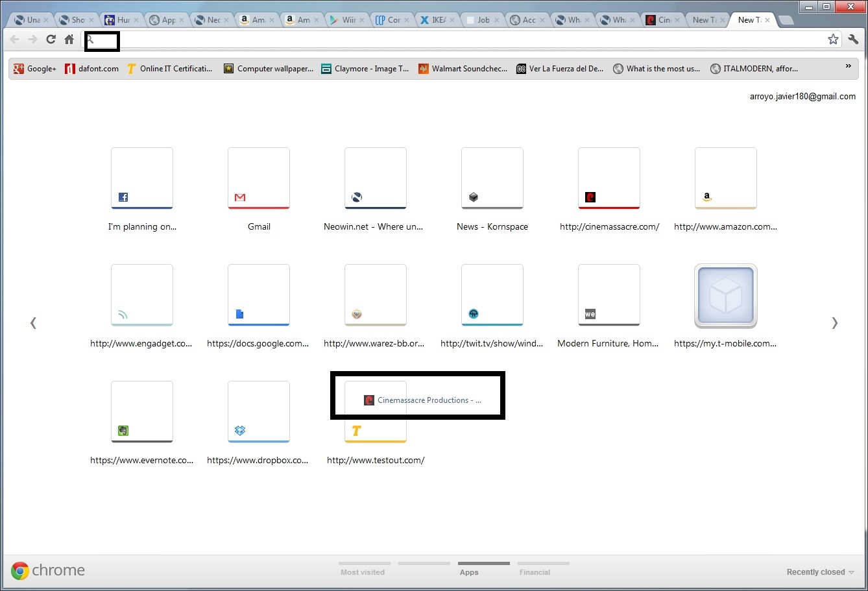Open the Google+ bookmark
The width and height of the screenshot is (868, 591).
coord(34,69)
